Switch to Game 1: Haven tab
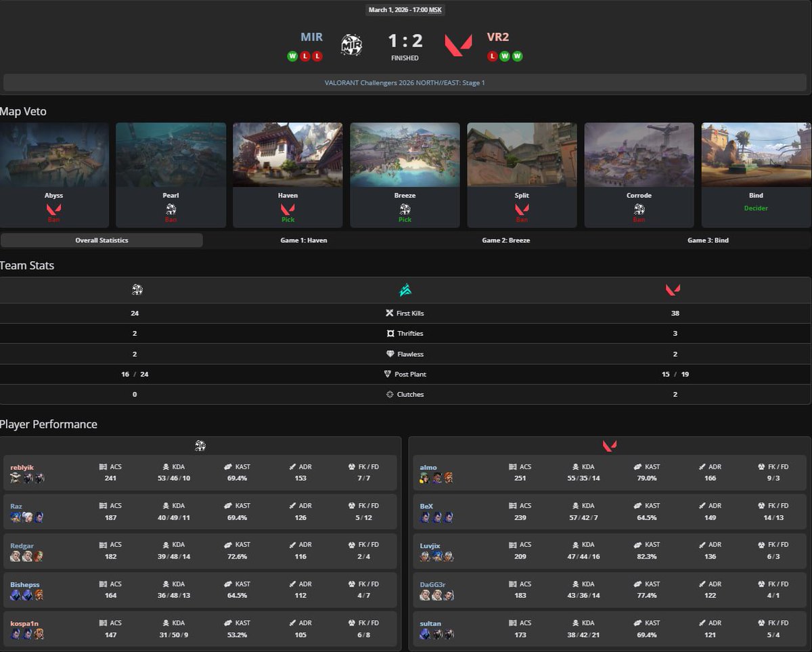812x652 pixels. [x=304, y=240]
